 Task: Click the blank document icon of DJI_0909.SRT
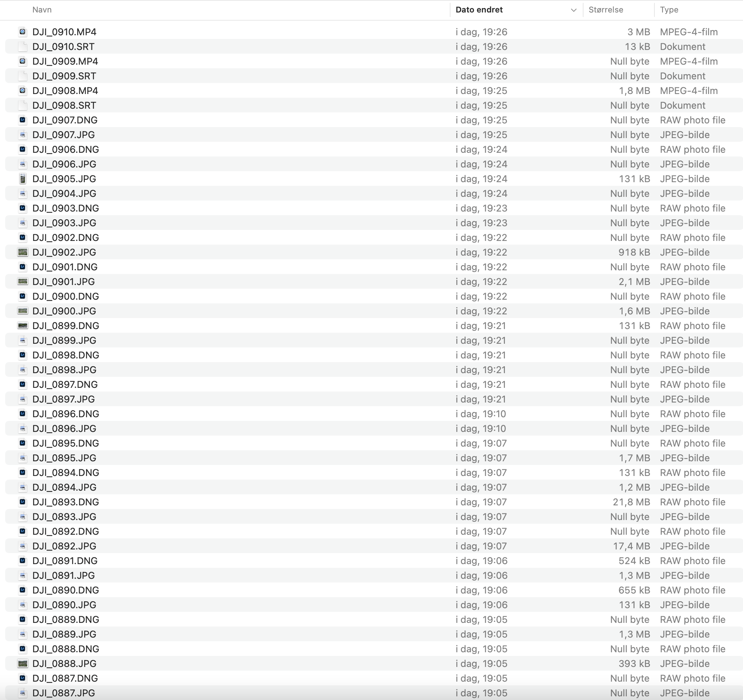coord(23,76)
